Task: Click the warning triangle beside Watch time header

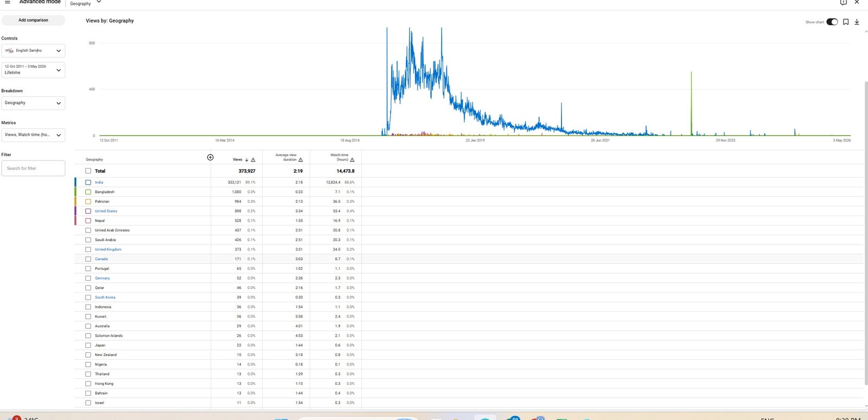Action: click(352, 160)
